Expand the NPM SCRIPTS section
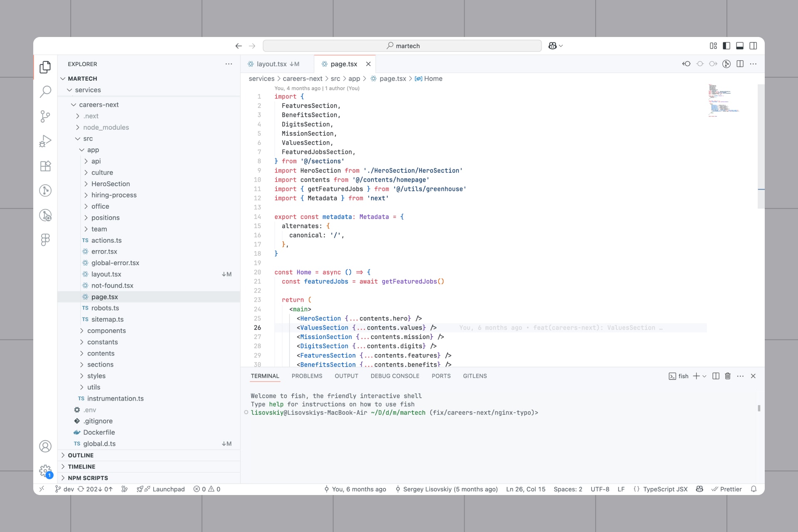The image size is (798, 532). point(149,478)
